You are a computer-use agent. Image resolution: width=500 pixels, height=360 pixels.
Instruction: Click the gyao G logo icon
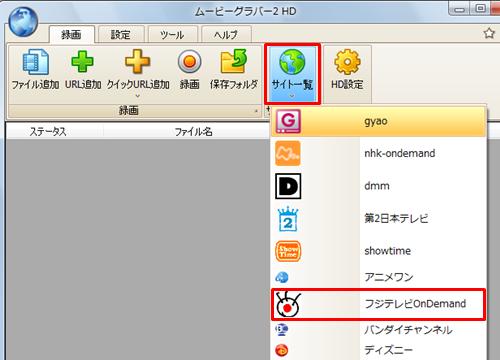point(288,121)
